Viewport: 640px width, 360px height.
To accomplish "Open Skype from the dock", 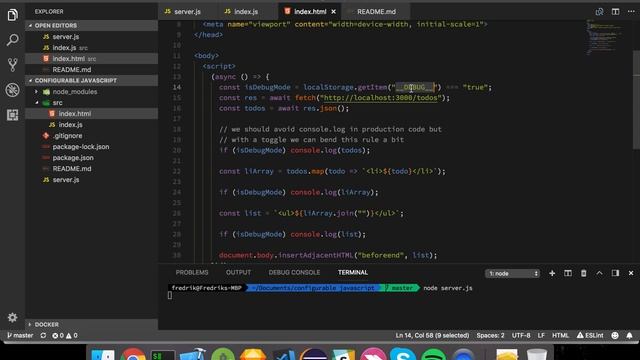I will (x=402, y=354).
